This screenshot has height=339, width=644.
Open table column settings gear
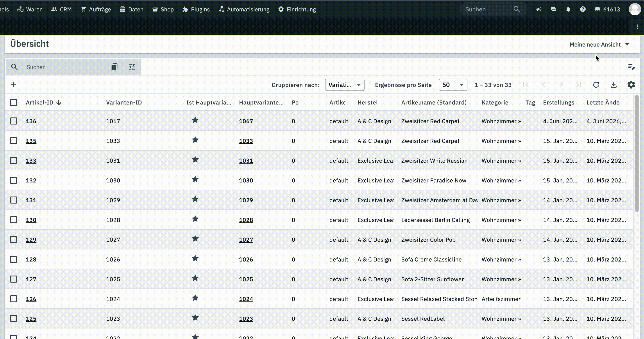pos(631,85)
